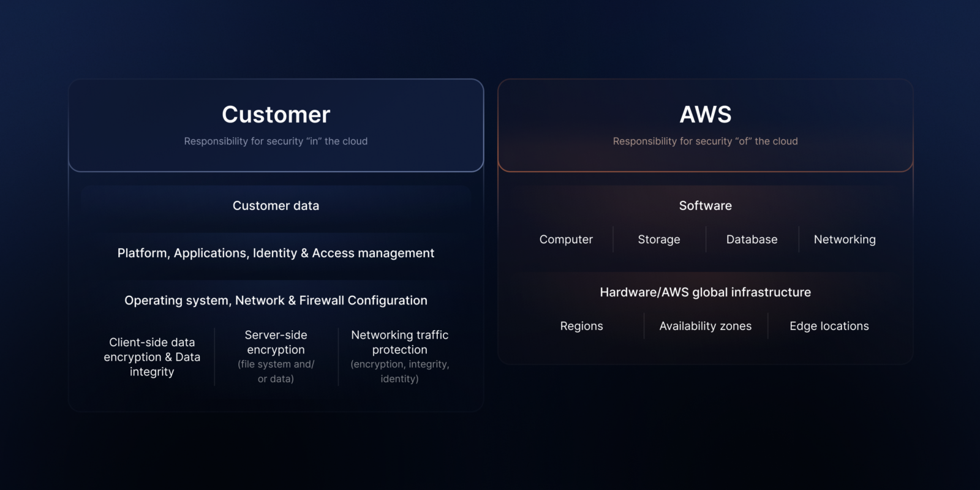Select the subtitle Responsibility for security "of" the cloud
This screenshot has height=490, width=980.
click(705, 141)
